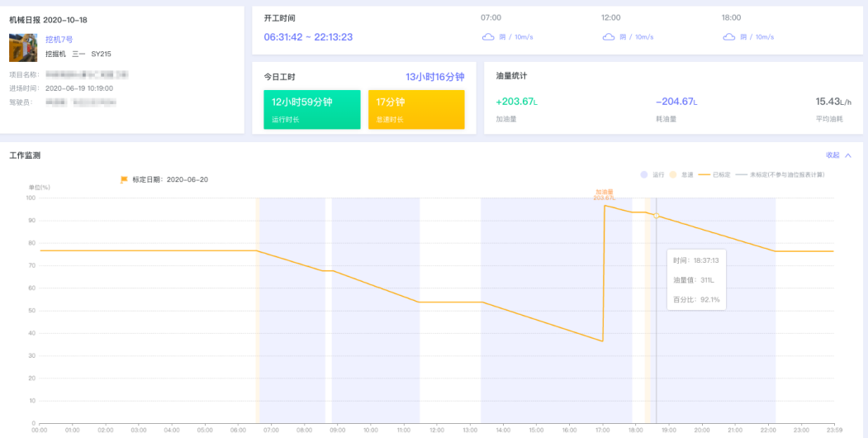This screenshot has width=868, height=438.
Task: Click the -204.67L fuel consumption value
Action: (x=676, y=102)
